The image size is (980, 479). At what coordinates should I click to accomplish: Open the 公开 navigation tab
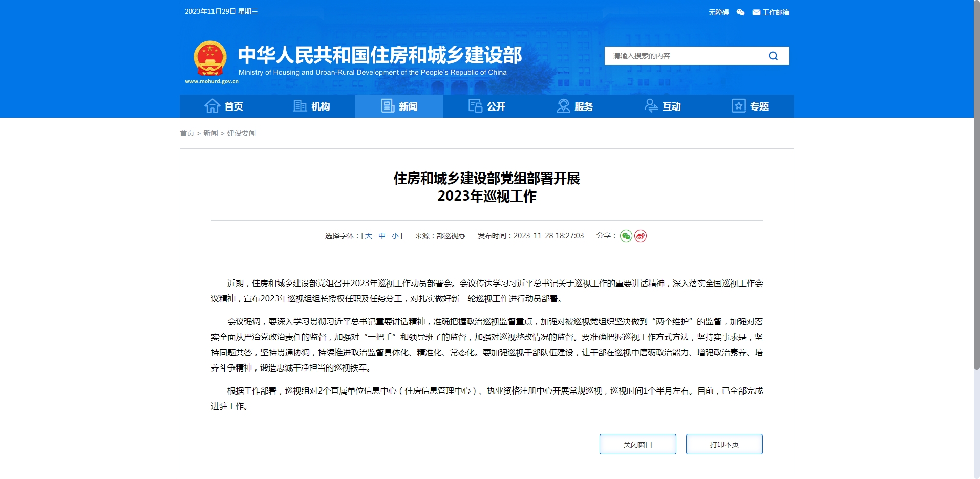487,106
